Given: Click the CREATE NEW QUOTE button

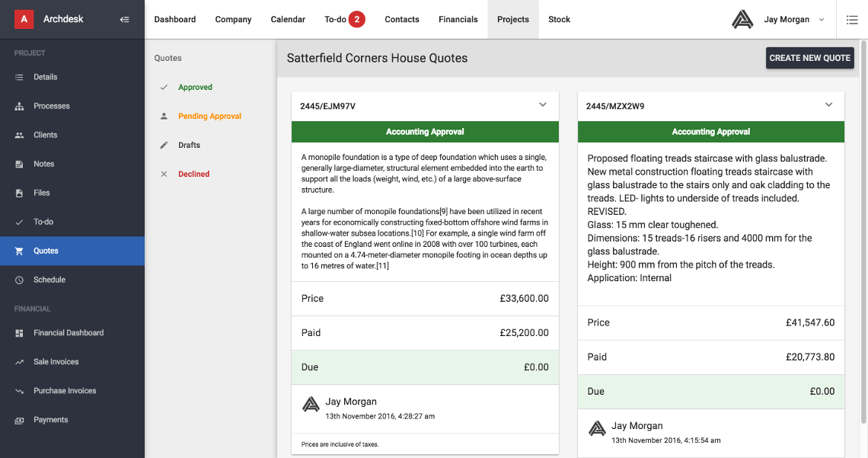Looking at the screenshot, I should click(809, 58).
